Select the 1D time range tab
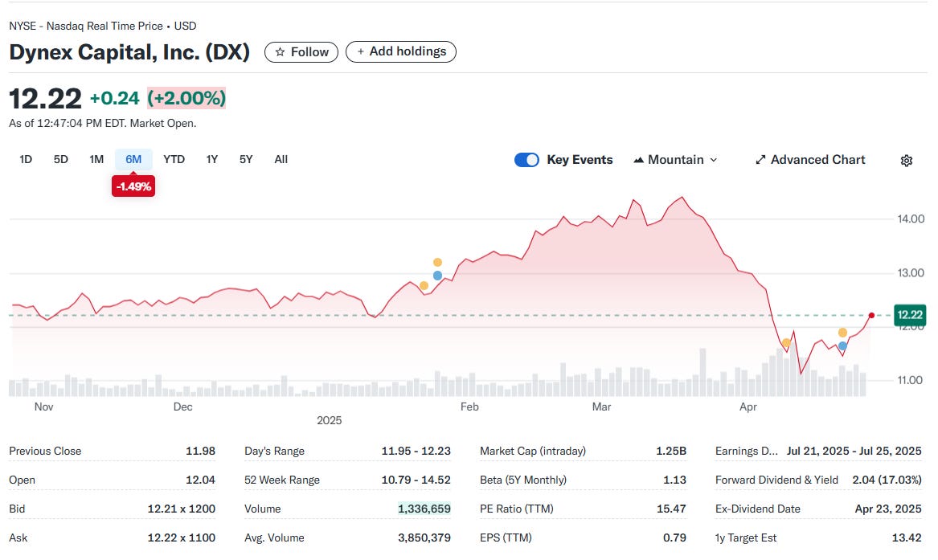 [x=26, y=160]
